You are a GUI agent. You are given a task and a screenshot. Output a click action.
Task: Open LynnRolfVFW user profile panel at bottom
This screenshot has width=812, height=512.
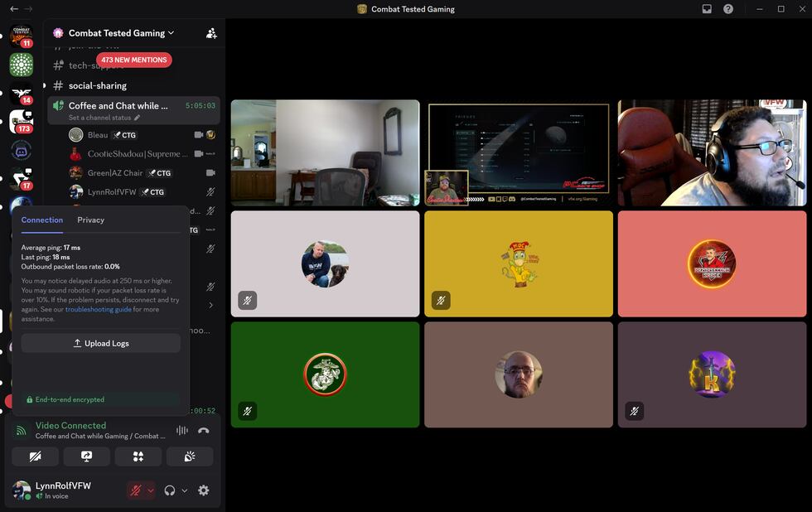pos(62,490)
